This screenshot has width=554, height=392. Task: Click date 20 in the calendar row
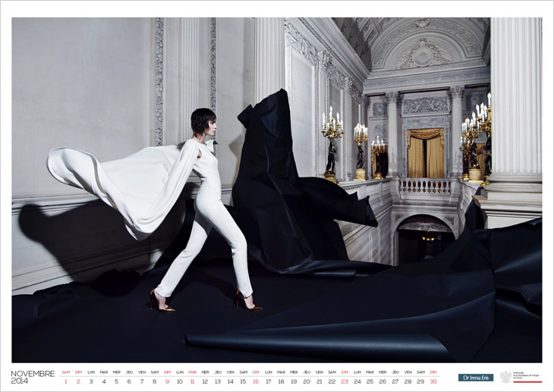(x=307, y=381)
